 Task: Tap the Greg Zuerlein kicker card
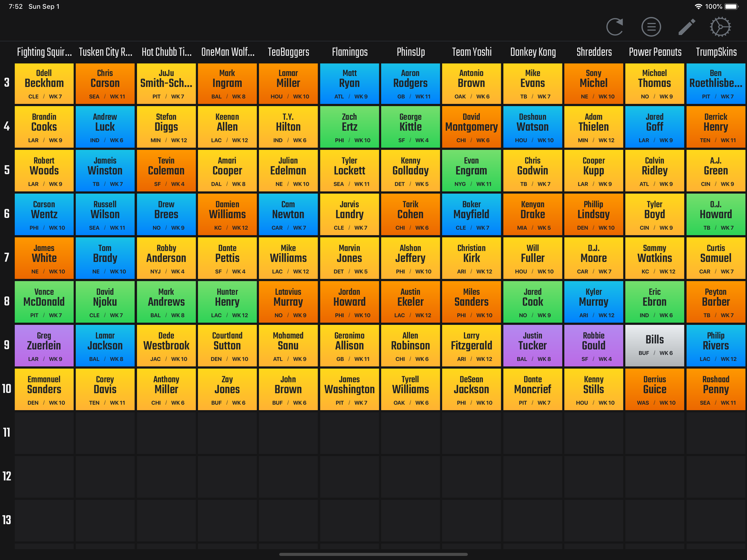point(44,346)
